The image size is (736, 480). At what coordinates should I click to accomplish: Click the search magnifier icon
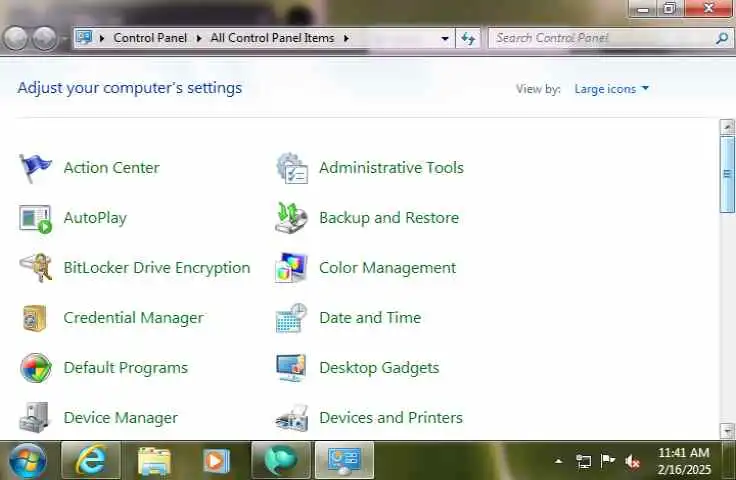[722, 38]
